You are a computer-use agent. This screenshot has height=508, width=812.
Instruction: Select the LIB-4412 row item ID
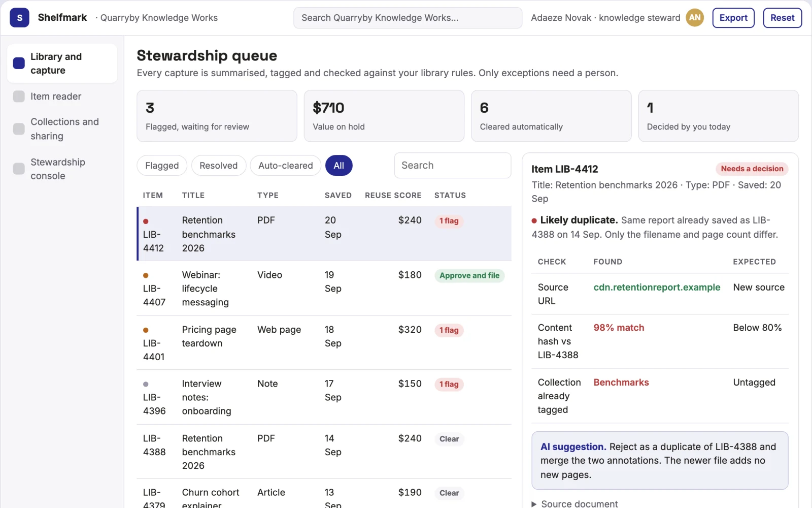coord(153,241)
